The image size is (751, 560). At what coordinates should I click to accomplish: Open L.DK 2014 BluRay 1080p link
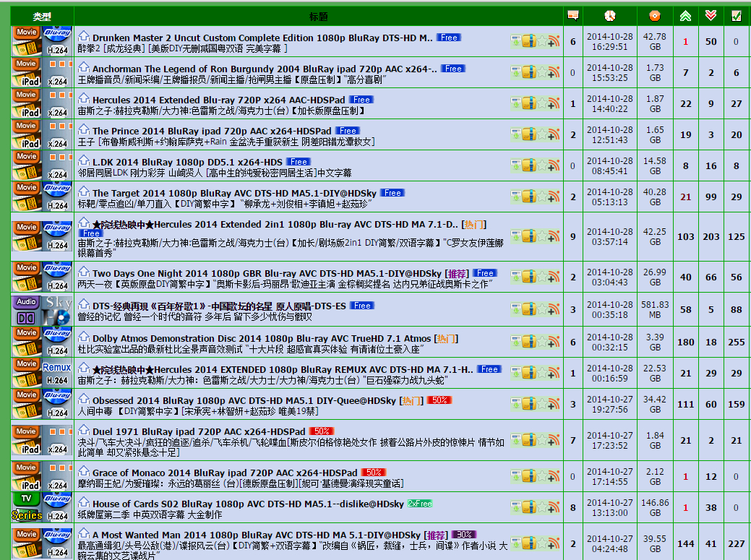(187, 163)
